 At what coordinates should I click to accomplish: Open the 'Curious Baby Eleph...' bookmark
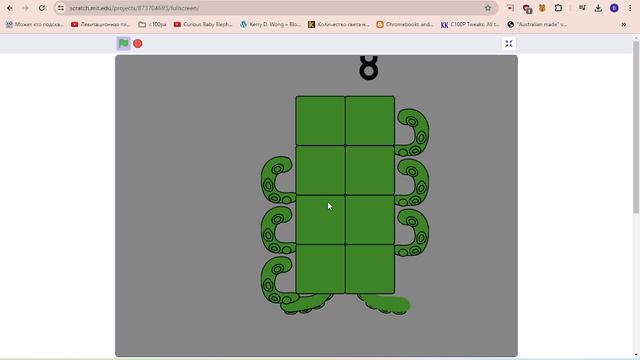coord(203,24)
